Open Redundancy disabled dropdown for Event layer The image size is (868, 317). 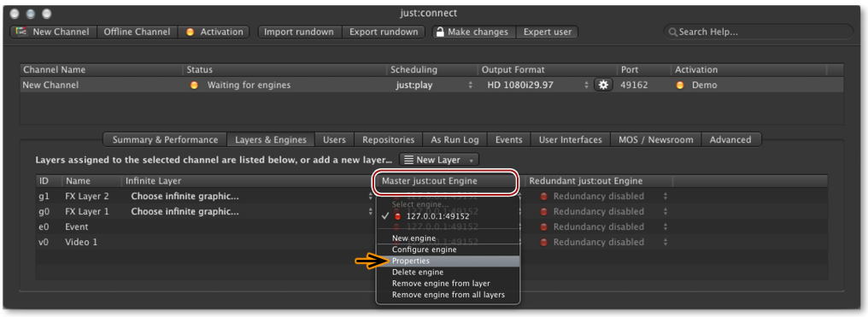(x=603, y=226)
